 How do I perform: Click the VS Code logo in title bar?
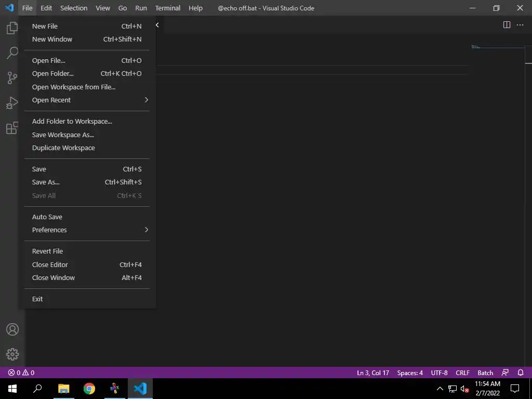9,8
